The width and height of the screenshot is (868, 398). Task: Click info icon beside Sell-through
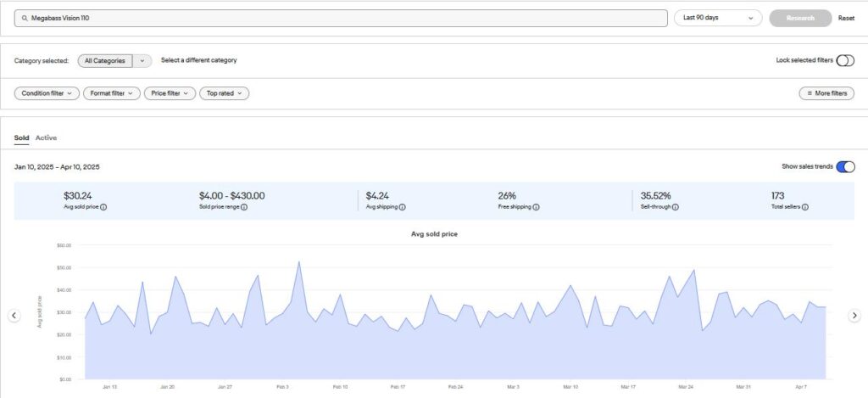[x=676, y=207]
